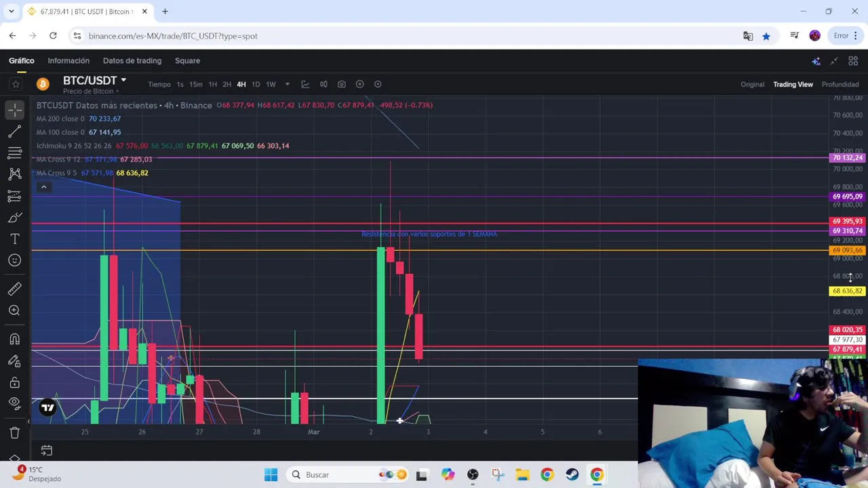The width and height of the screenshot is (868, 488).
Task: Open chart settings hexagon icon
Action: pos(378,84)
